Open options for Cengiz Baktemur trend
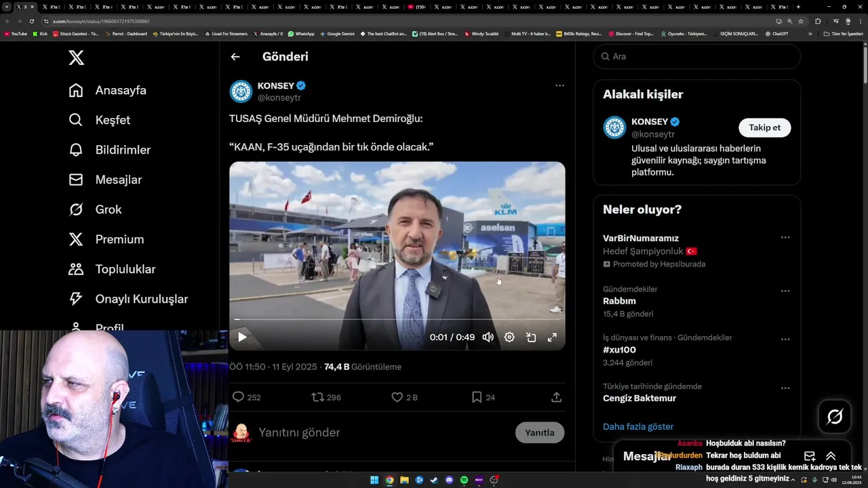Image resolution: width=868 pixels, height=488 pixels. point(785,388)
